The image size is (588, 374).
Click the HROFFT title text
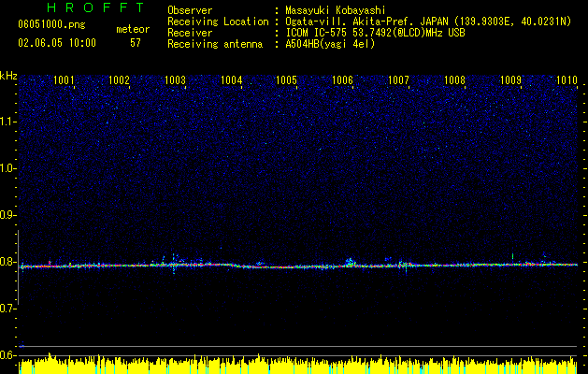click(x=95, y=7)
